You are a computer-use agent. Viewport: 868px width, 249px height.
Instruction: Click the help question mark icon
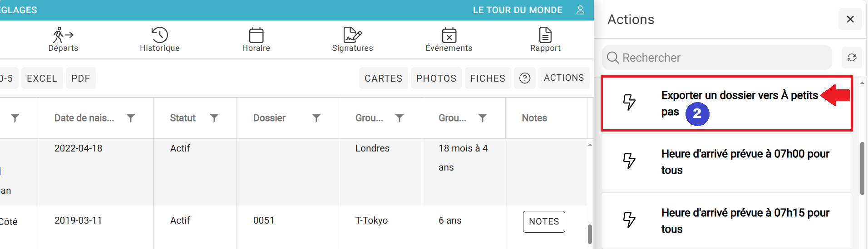525,78
